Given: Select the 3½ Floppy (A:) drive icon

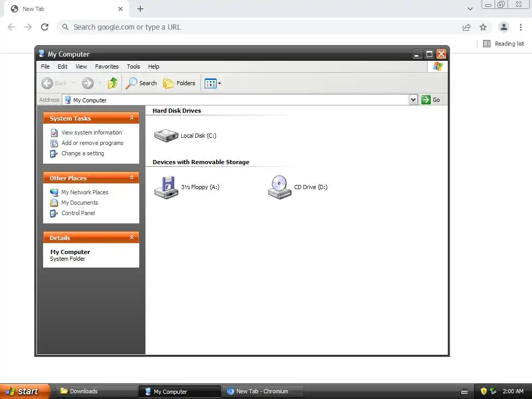Looking at the screenshot, I should click(x=166, y=187).
